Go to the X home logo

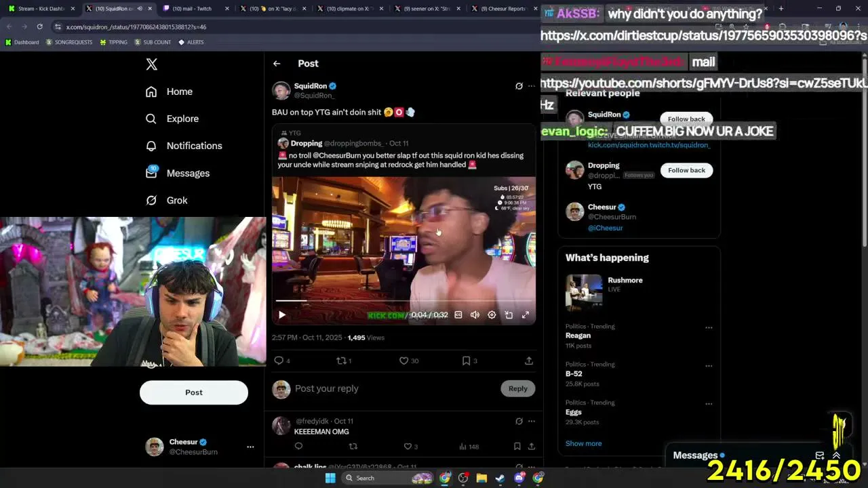point(152,64)
